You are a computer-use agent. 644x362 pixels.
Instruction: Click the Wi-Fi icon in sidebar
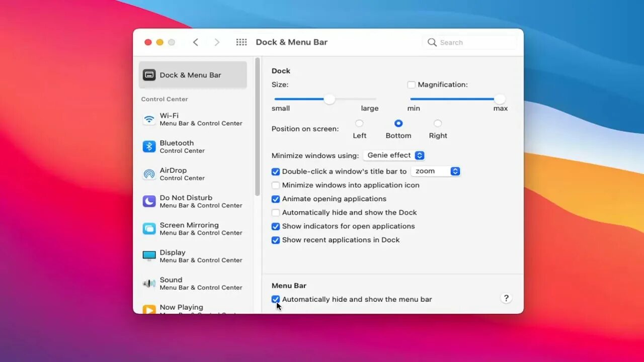pyautogui.click(x=149, y=120)
